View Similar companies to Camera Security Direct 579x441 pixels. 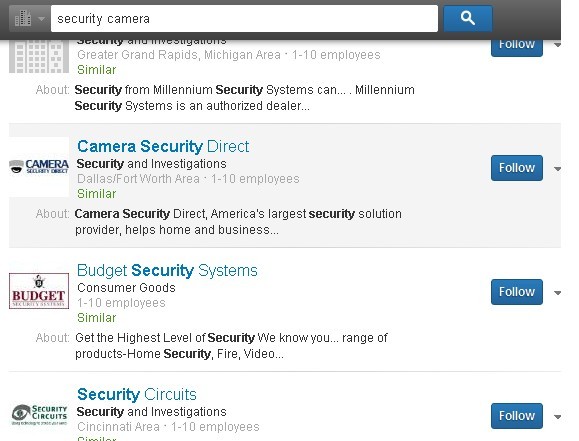pyautogui.click(x=97, y=194)
